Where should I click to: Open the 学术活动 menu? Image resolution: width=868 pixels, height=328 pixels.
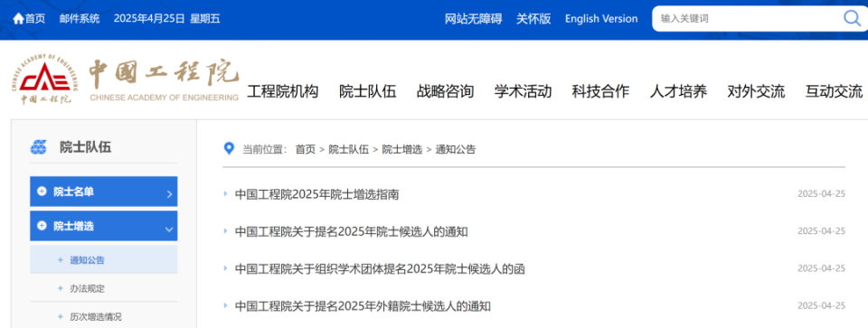pos(523,91)
